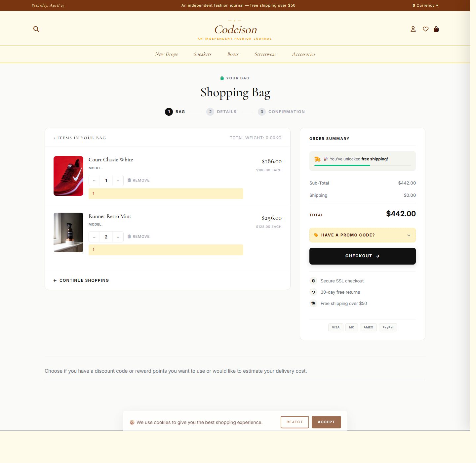Go to Boots menu
476x463 pixels.
pos(233,54)
